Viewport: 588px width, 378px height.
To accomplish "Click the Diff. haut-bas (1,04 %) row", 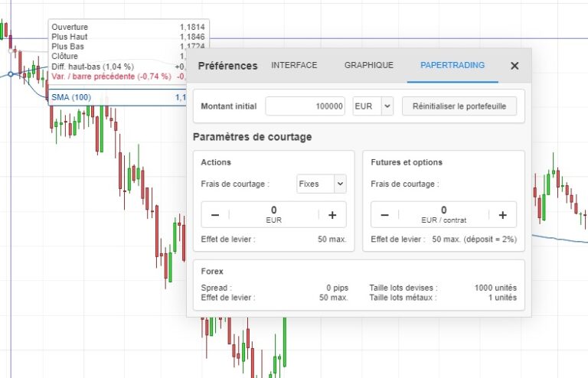I will (119, 67).
